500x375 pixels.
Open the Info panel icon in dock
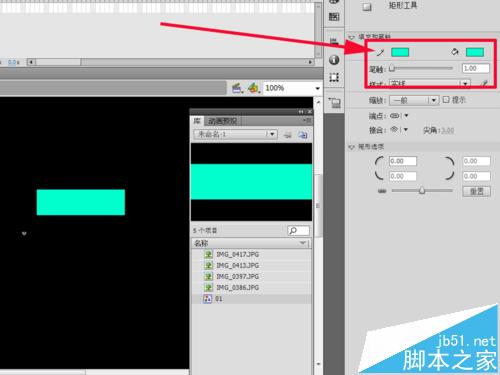pos(334,60)
